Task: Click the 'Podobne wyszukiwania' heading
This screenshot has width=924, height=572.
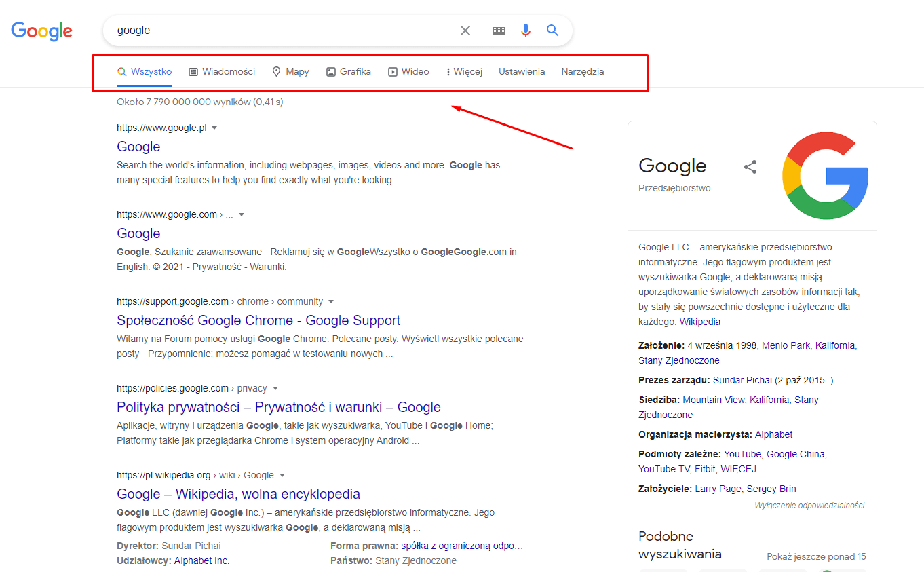Action: coord(680,545)
